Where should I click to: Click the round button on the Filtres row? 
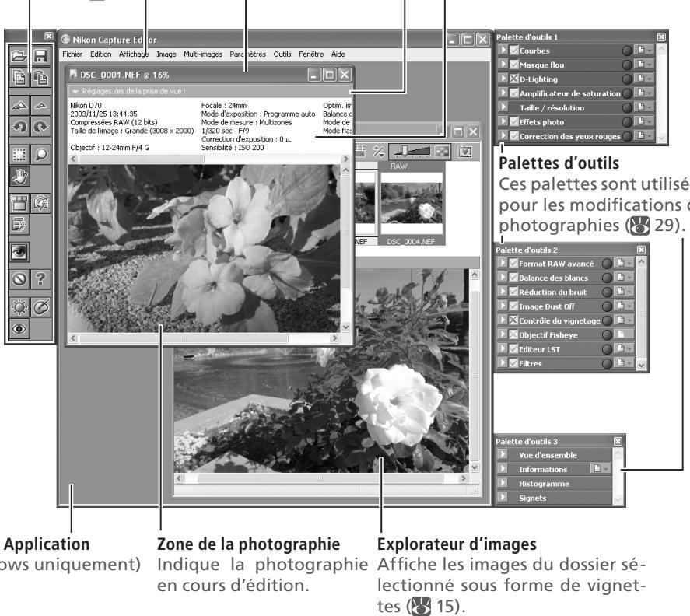pos(607,363)
